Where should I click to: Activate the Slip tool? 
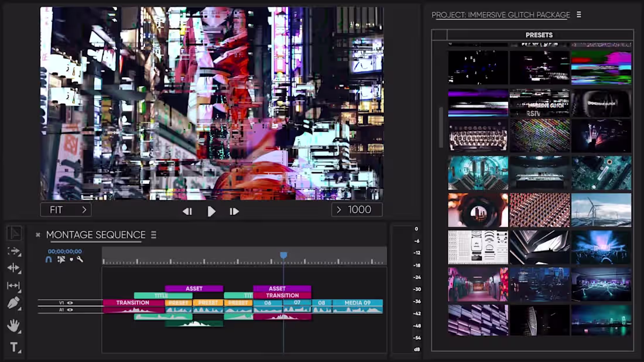click(13, 286)
